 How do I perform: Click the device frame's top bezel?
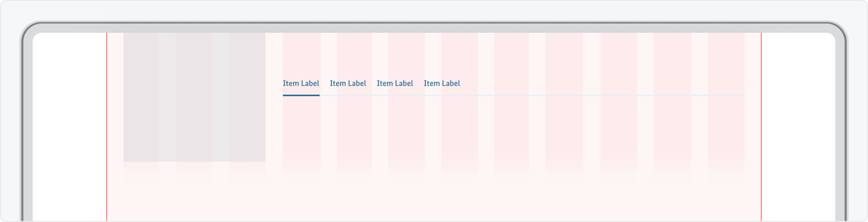tap(434, 27)
